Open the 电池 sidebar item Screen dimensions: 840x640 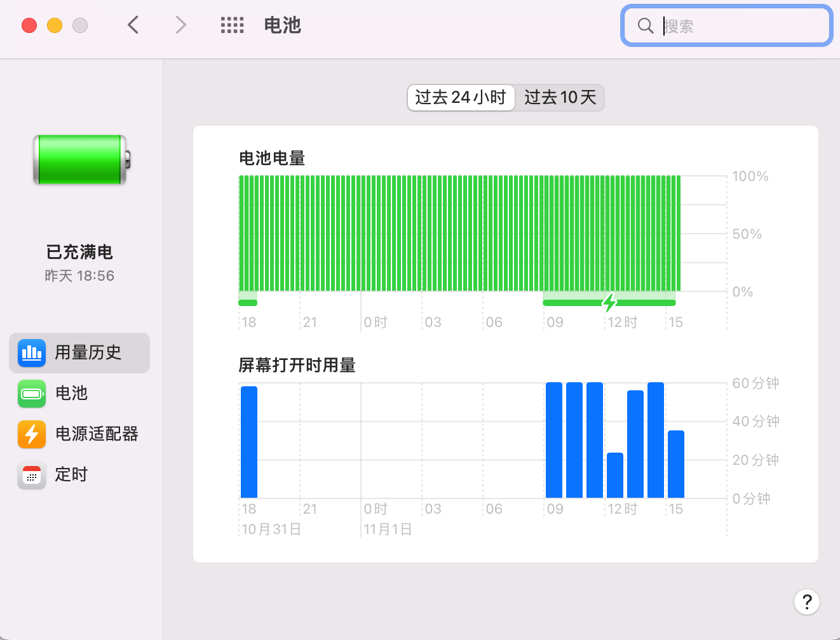coord(79,394)
